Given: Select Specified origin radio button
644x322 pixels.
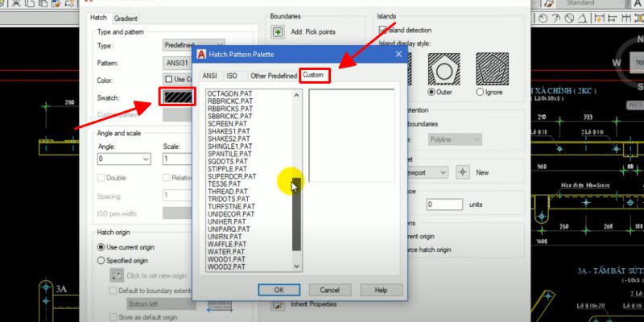Looking at the screenshot, I should (101, 261).
